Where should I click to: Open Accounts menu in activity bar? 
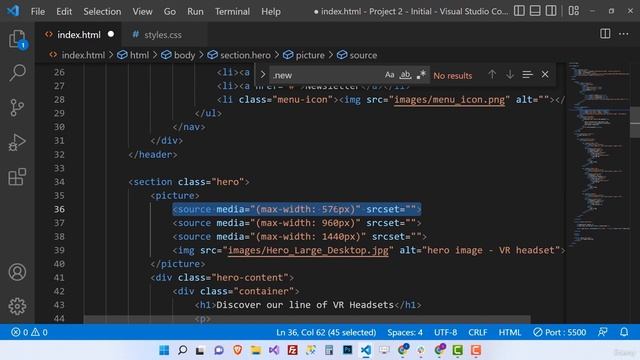17,272
